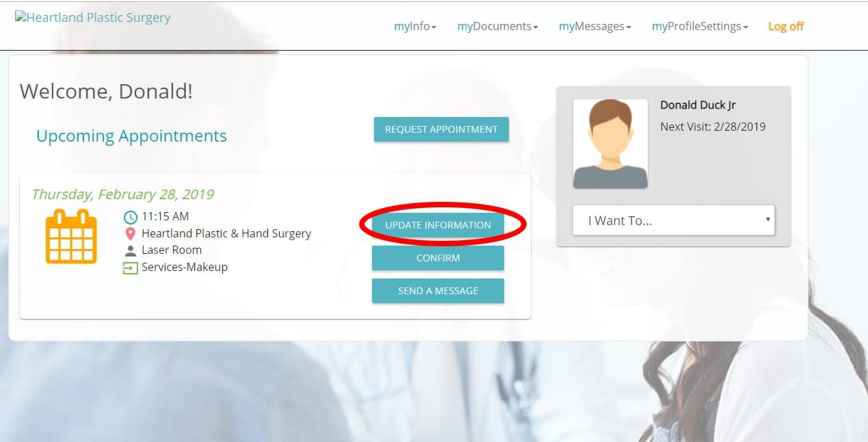Screen dimensions: 868x442
Task: Click the Log off link
Action: (786, 27)
